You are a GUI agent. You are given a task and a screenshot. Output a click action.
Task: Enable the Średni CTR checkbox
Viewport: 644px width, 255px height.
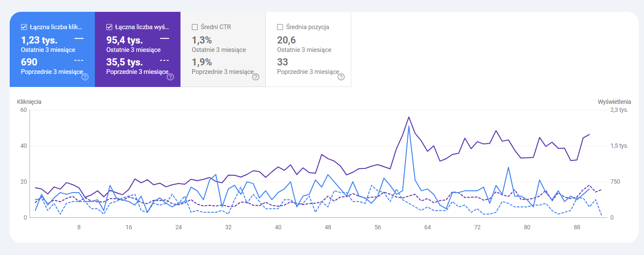(195, 27)
